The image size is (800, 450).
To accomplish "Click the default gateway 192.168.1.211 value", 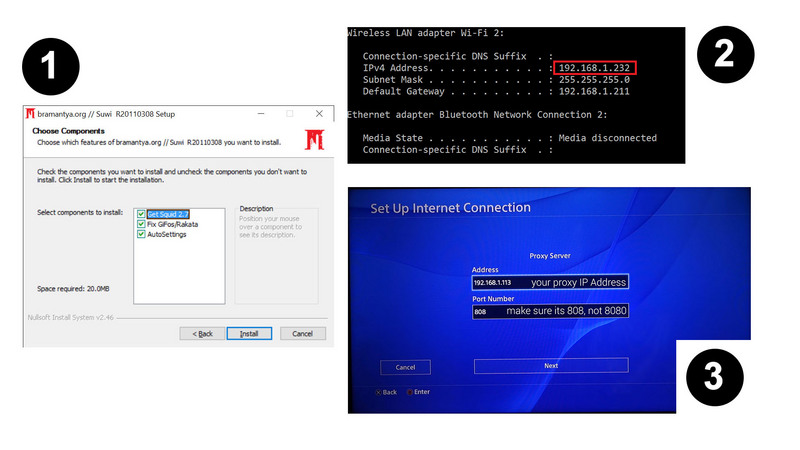I will (x=594, y=92).
